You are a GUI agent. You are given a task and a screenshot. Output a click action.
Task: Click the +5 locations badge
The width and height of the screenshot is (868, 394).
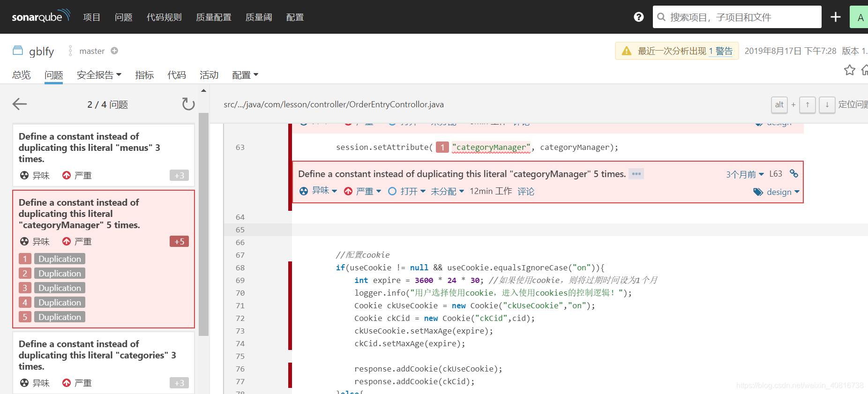(x=179, y=241)
